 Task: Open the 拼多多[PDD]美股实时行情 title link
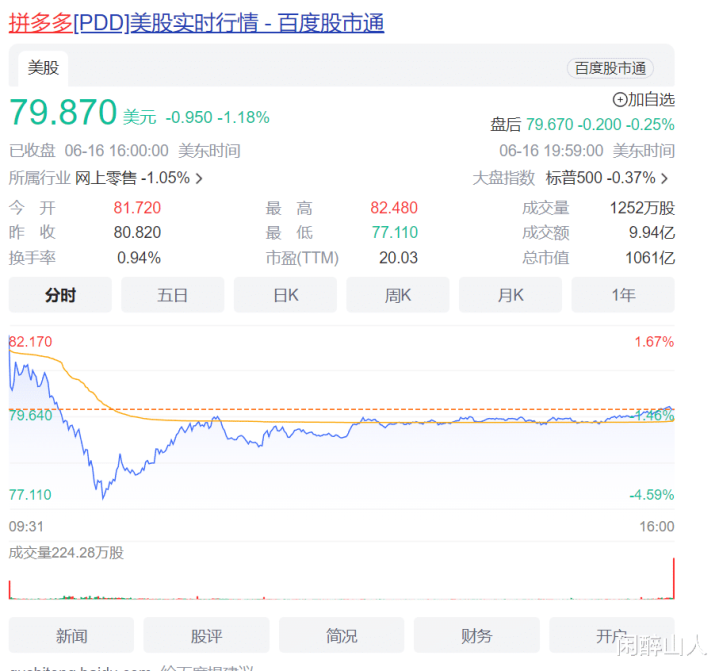pos(196,22)
